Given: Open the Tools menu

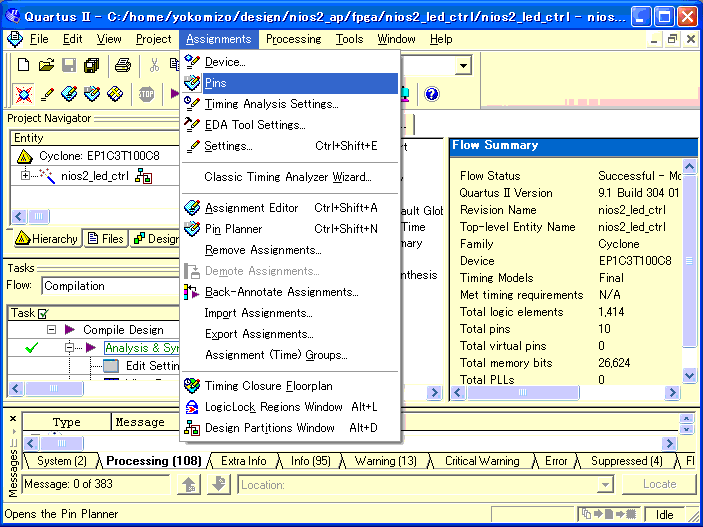Looking at the screenshot, I should pyautogui.click(x=349, y=39).
